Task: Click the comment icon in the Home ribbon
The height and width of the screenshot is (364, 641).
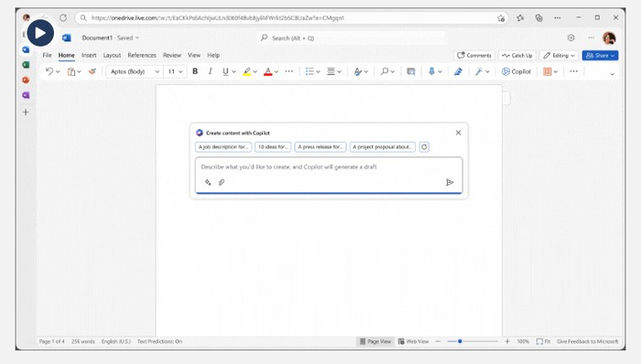Action: pyautogui.click(x=411, y=72)
